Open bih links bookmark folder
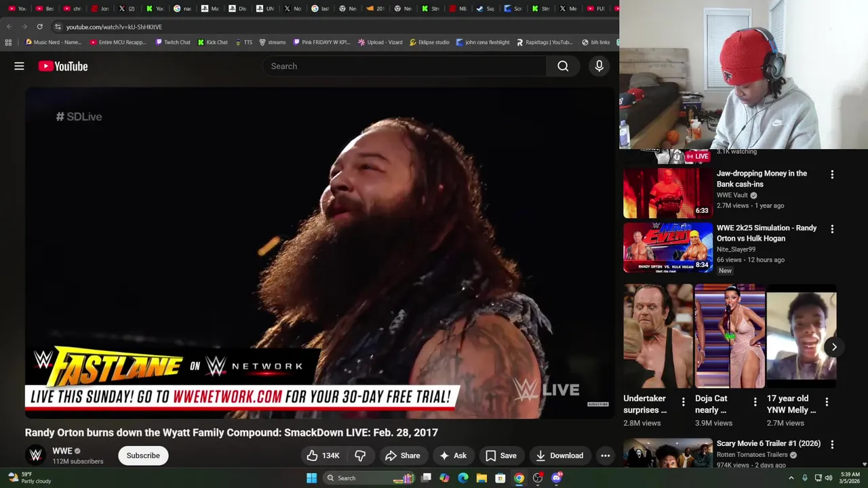868x488 pixels. coord(596,42)
